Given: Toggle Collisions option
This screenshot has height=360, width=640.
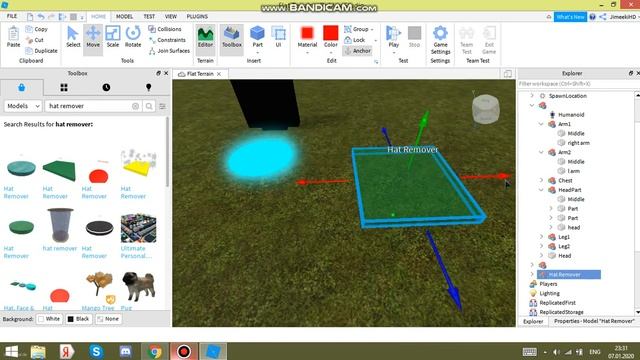Looking at the screenshot, I should tap(164, 29).
